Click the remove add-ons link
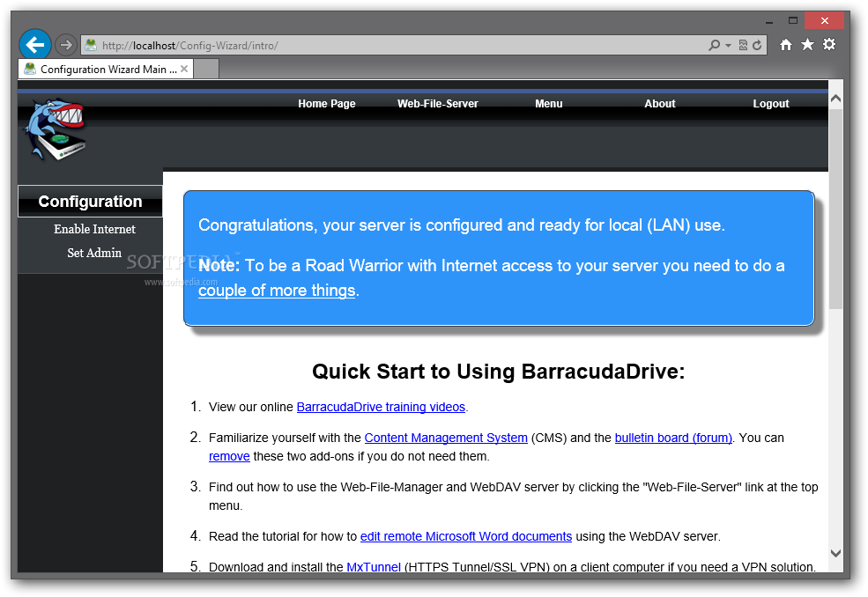The width and height of the screenshot is (868, 597). coord(229,456)
